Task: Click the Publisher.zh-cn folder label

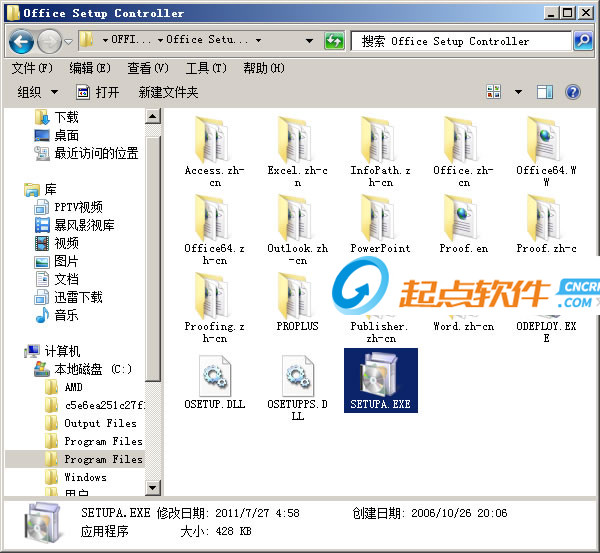Action: pyautogui.click(x=380, y=332)
